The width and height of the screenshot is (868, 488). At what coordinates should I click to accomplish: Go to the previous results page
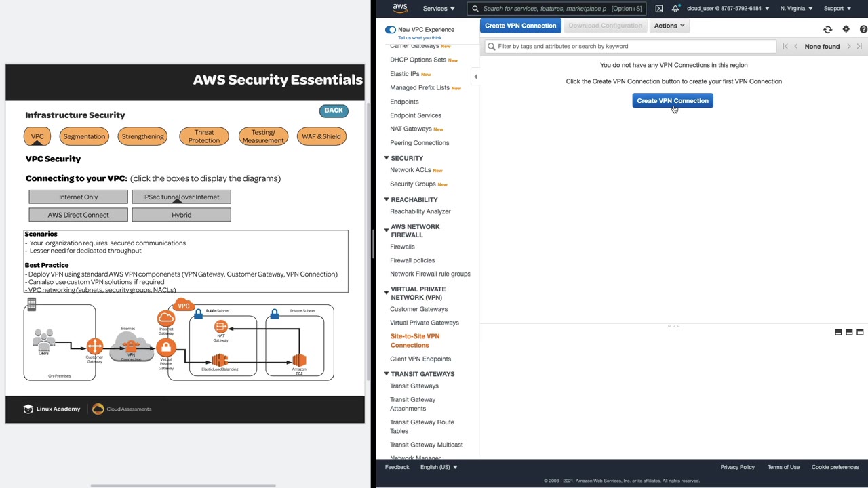coord(796,47)
